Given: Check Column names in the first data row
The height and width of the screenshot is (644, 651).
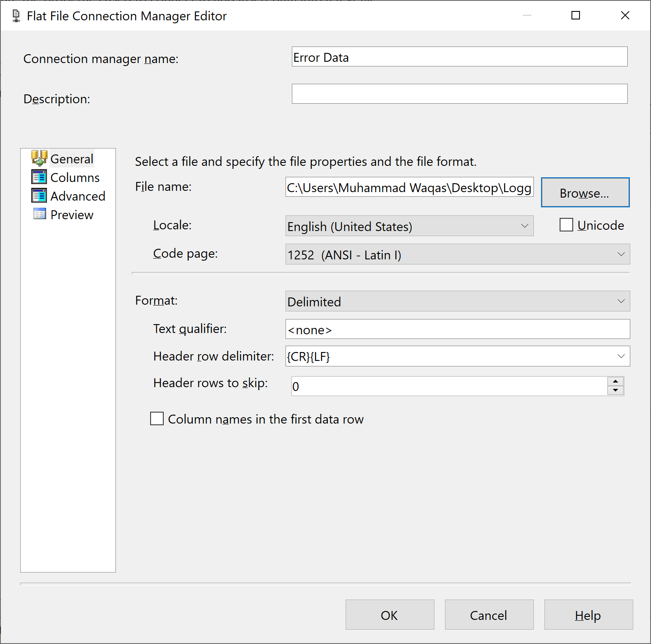Looking at the screenshot, I should pyautogui.click(x=157, y=418).
